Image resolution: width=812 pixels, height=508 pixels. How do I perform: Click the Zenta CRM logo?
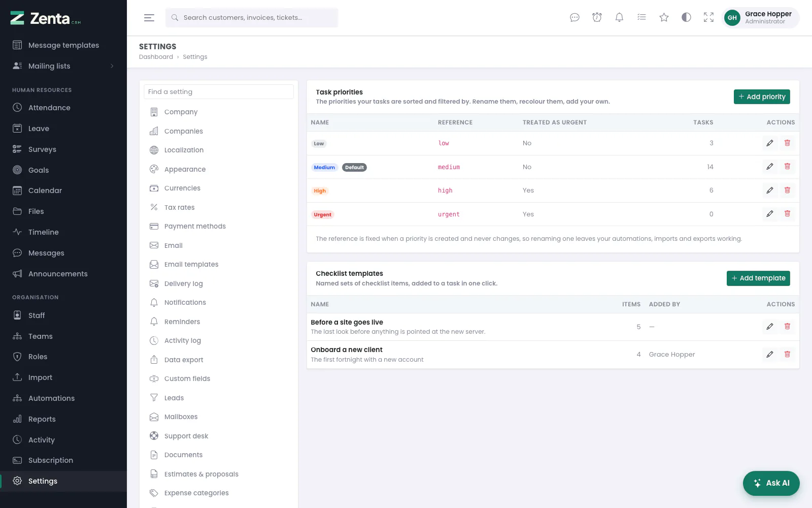(x=46, y=18)
